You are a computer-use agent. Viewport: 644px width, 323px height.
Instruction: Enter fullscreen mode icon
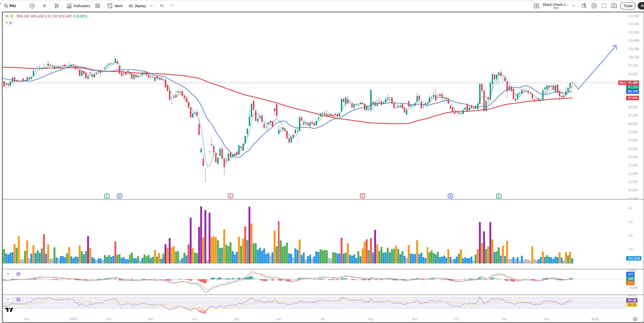tap(604, 6)
